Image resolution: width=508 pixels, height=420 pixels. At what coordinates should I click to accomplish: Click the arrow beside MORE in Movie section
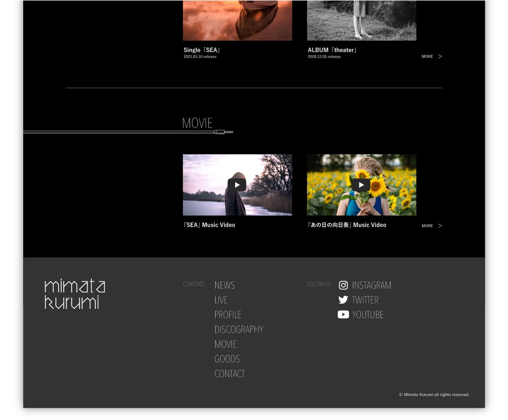pyautogui.click(x=440, y=226)
